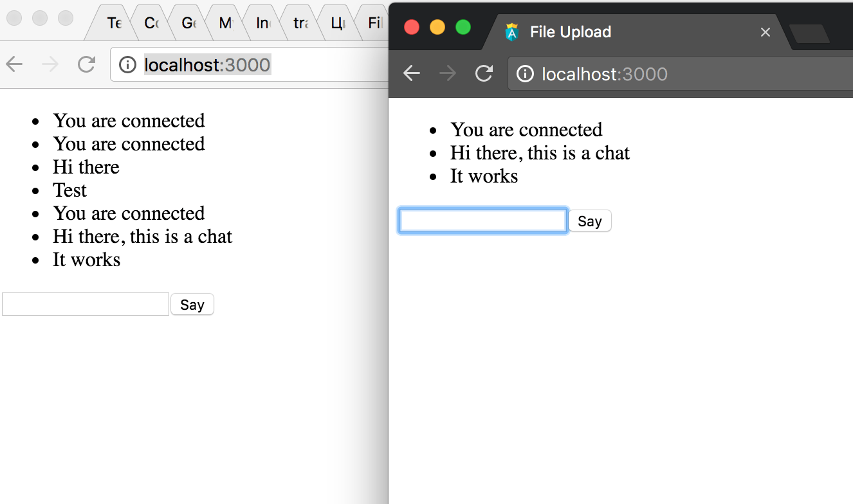This screenshot has width=853, height=504.
Task: Click the shield favicon on the File Upload tab
Action: [513, 32]
